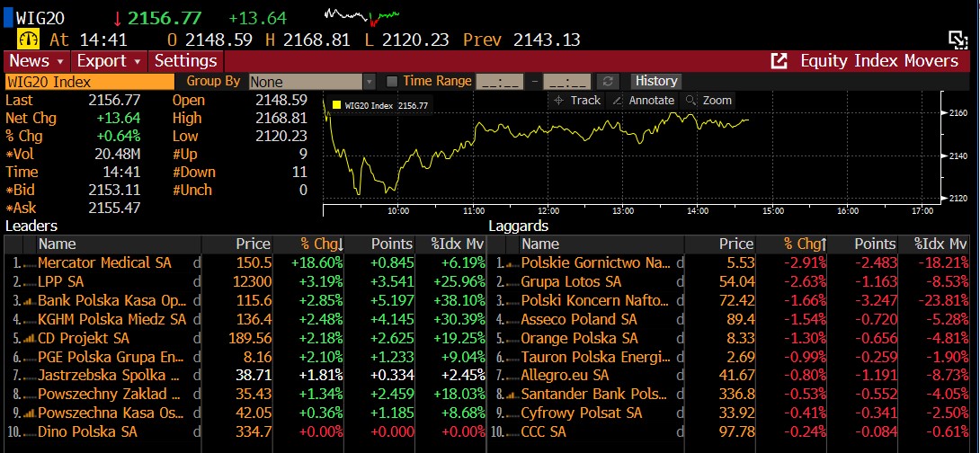Click the bars icon next to CD Projekt SA
The image size is (980, 453).
click(30, 339)
